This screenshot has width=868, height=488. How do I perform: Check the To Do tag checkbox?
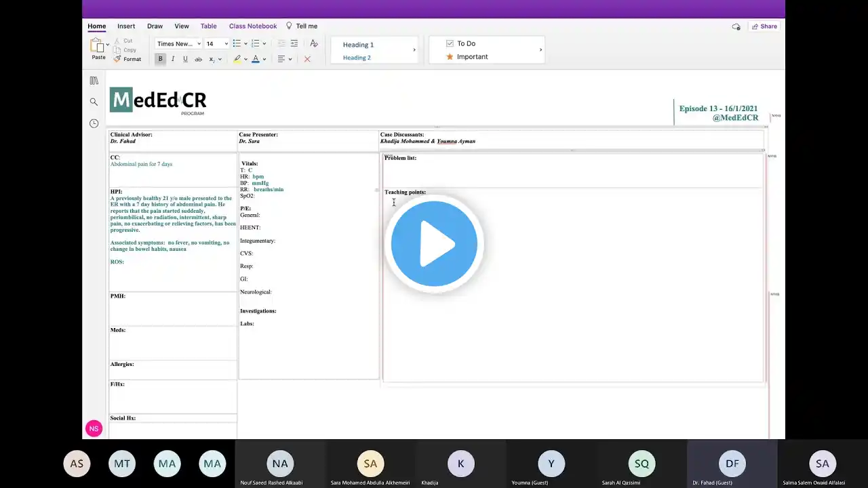click(450, 43)
